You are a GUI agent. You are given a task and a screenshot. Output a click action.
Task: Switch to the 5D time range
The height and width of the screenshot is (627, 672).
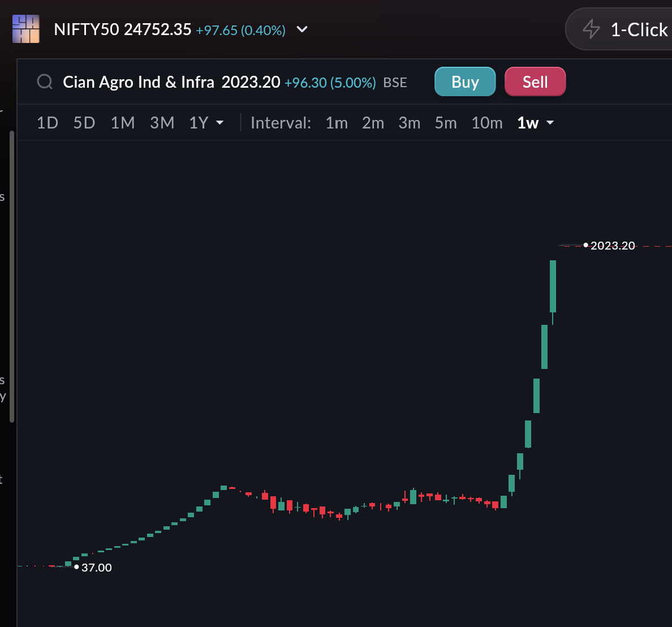pos(84,123)
